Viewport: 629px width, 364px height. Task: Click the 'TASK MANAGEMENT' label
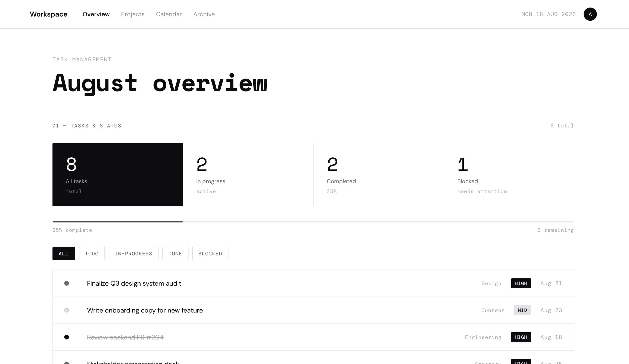(82, 59)
